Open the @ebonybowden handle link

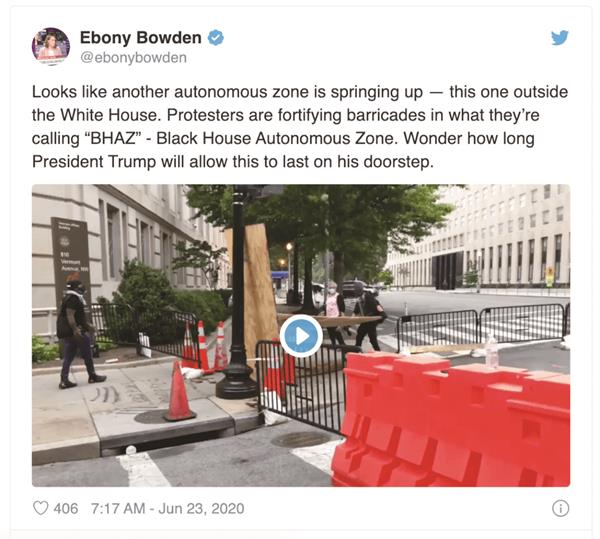click(x=133, y=58)
